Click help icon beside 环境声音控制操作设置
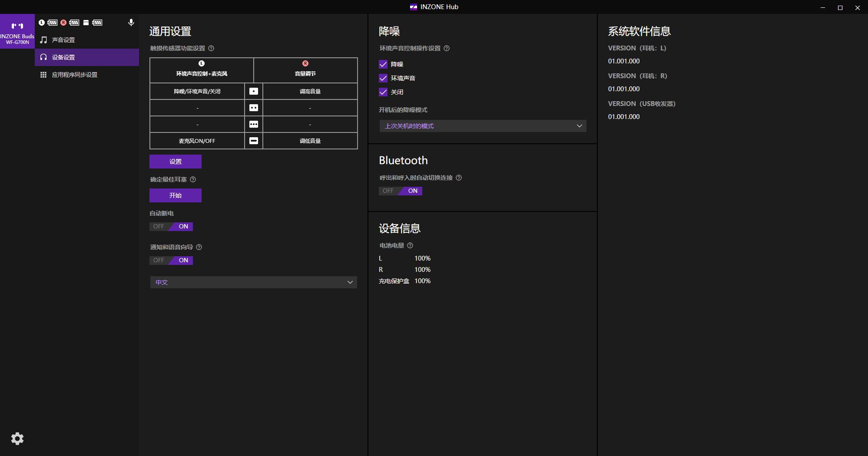The height and width of the screenshot is (456, 868). [x=447, y=48]
